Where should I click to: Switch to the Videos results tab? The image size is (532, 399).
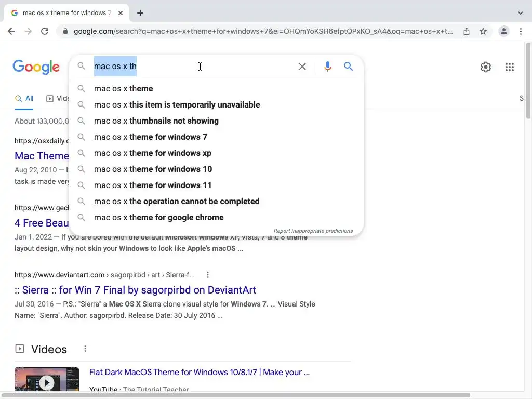click(x=57, y=98)
